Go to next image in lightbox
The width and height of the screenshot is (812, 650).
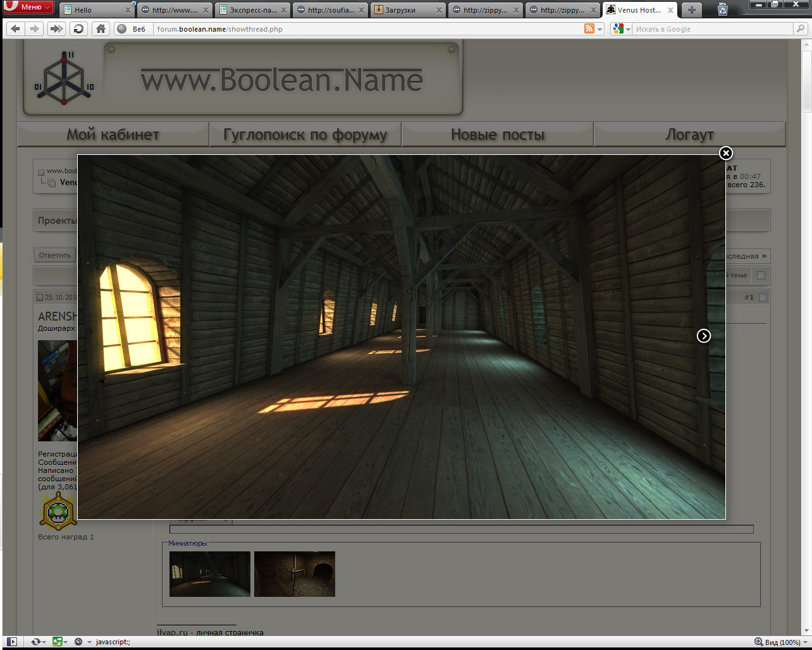point(704,336)
